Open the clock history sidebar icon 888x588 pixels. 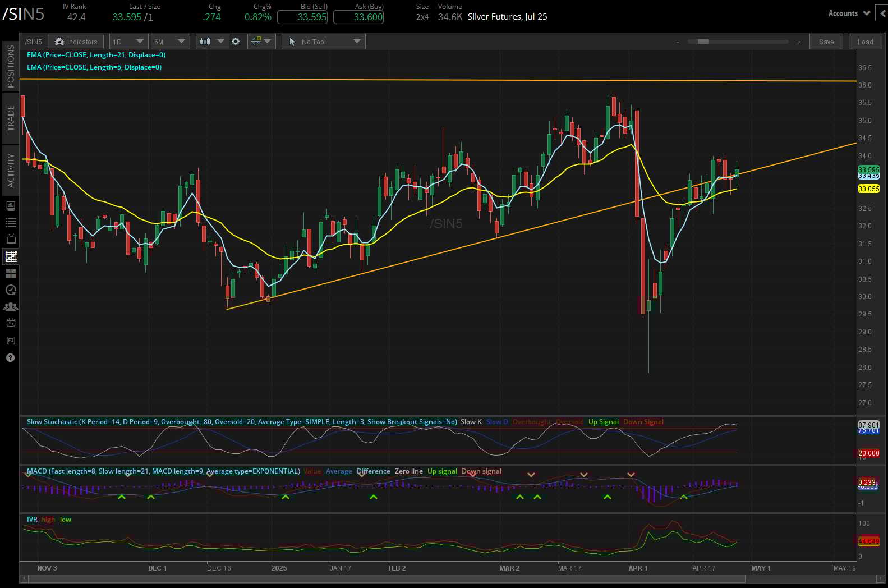point(11,290)
